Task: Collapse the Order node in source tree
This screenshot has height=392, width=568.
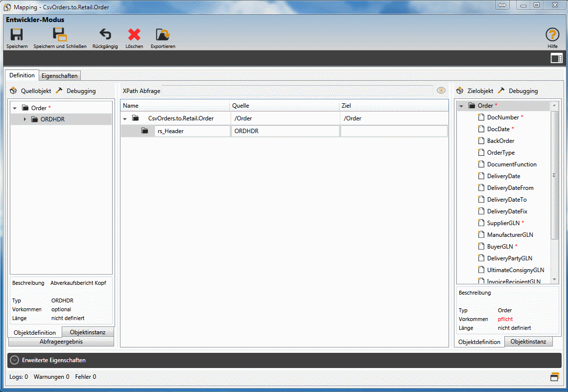Action: (15, 108)
